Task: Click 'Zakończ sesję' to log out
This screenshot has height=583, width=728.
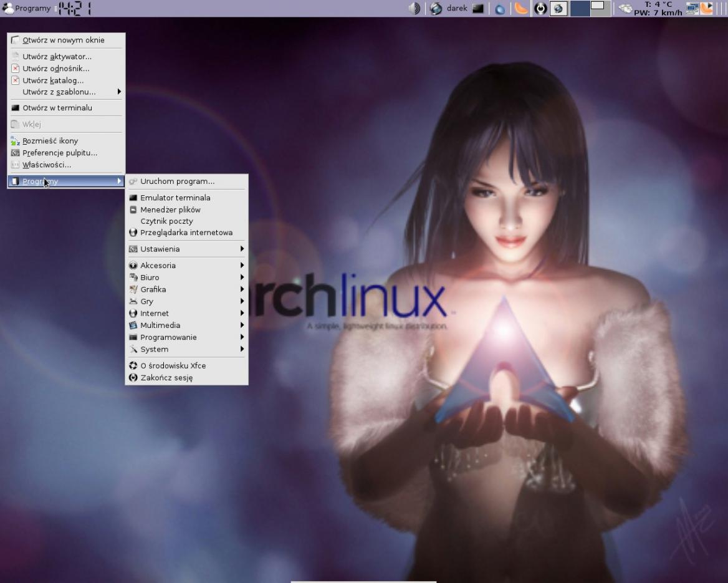Action: (x=166, y=378)
